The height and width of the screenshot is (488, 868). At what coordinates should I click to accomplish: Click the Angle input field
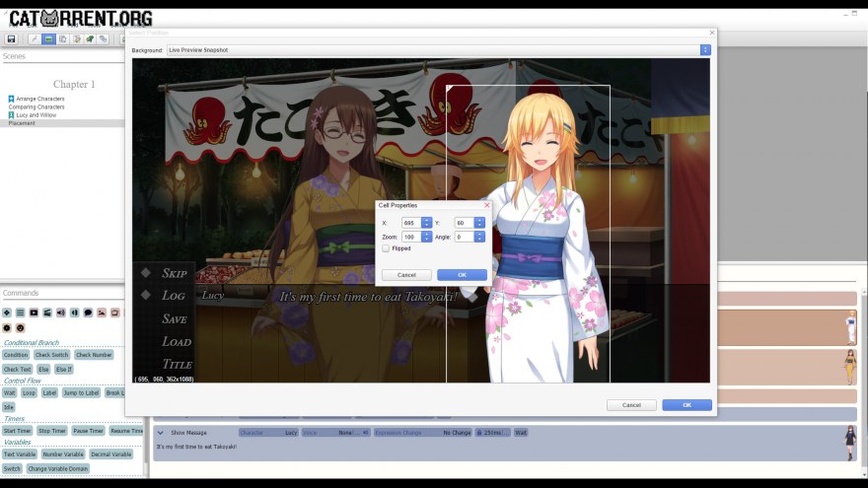[x=465, y=237]
